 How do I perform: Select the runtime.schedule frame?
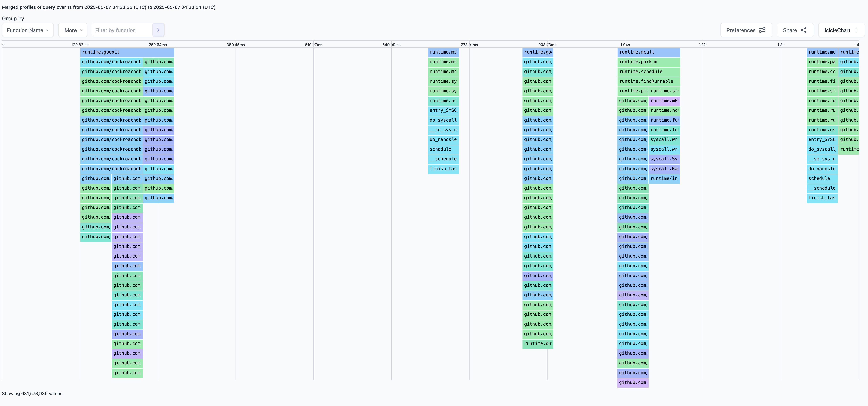(648, 72)
